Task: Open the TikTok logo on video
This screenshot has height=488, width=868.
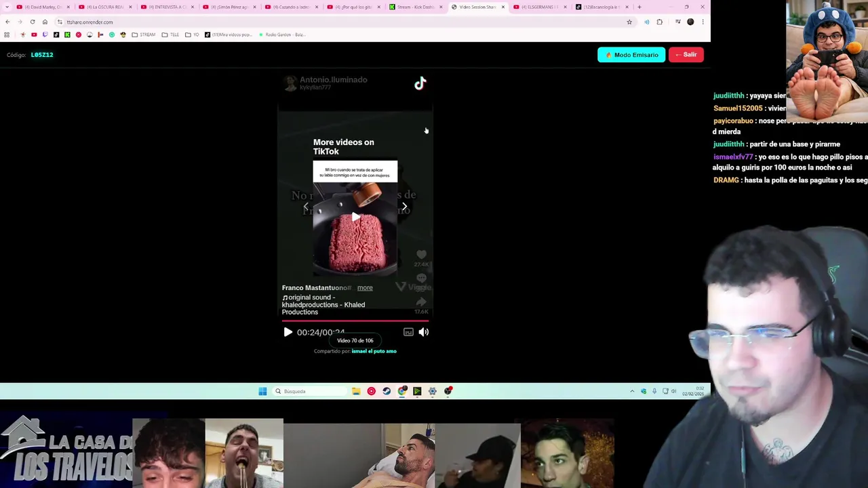Action: 420,83
